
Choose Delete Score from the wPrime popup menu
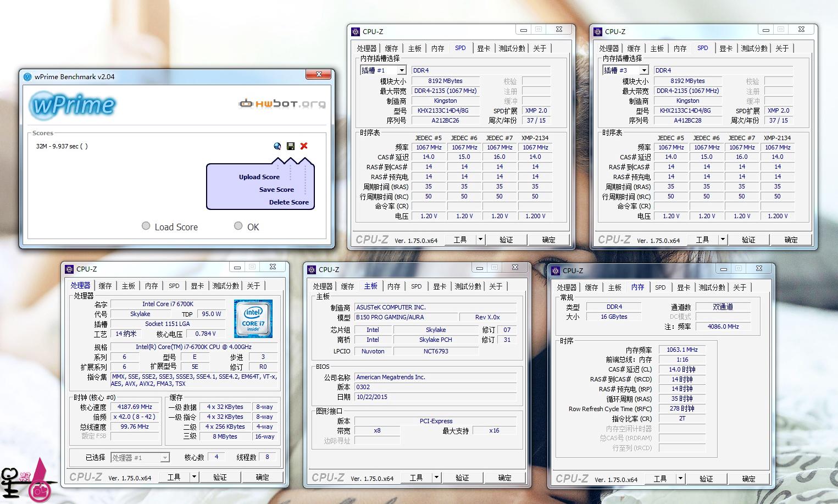(x=288, y=202)
